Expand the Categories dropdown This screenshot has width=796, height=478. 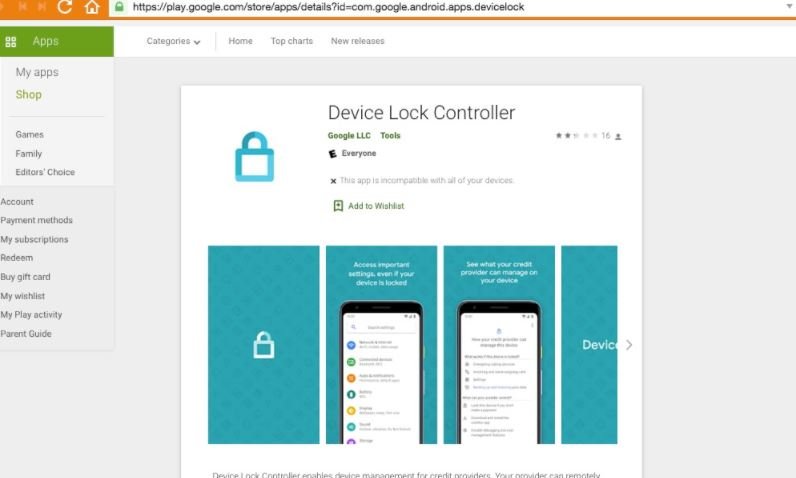(x=173, y=41)
